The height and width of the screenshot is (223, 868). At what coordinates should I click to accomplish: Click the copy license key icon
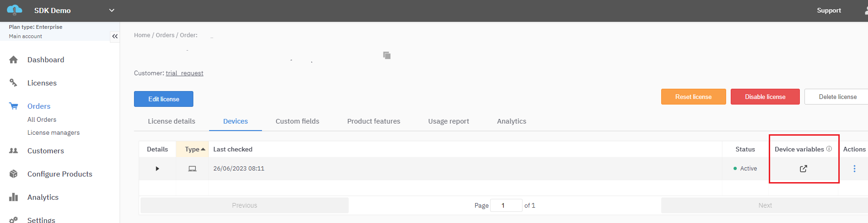tap(387, 55)
